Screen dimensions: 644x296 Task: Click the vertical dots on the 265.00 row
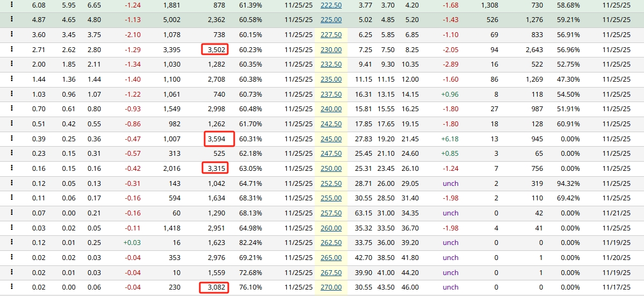[11, 257]
